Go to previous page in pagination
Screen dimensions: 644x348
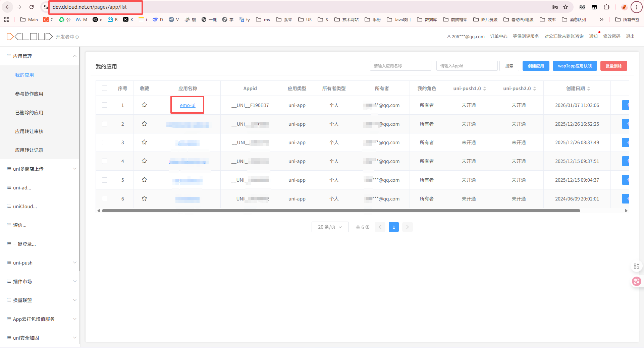tap(380, 227)
